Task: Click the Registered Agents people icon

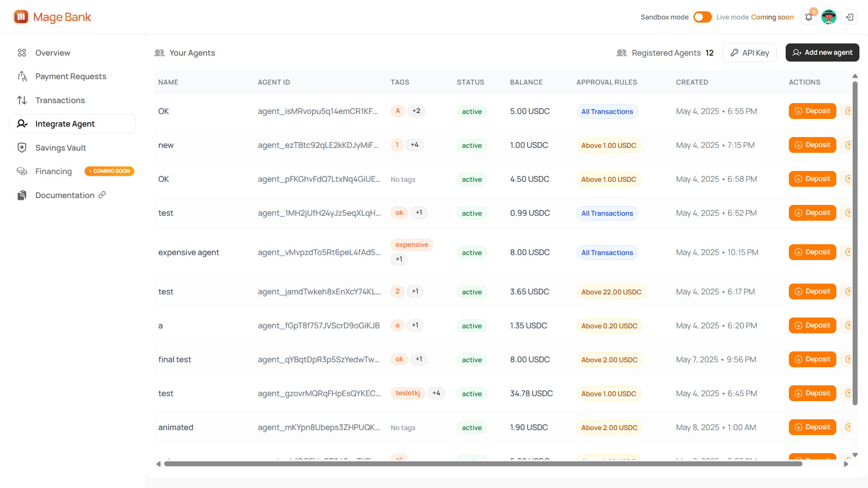Action: pos(621,53)
